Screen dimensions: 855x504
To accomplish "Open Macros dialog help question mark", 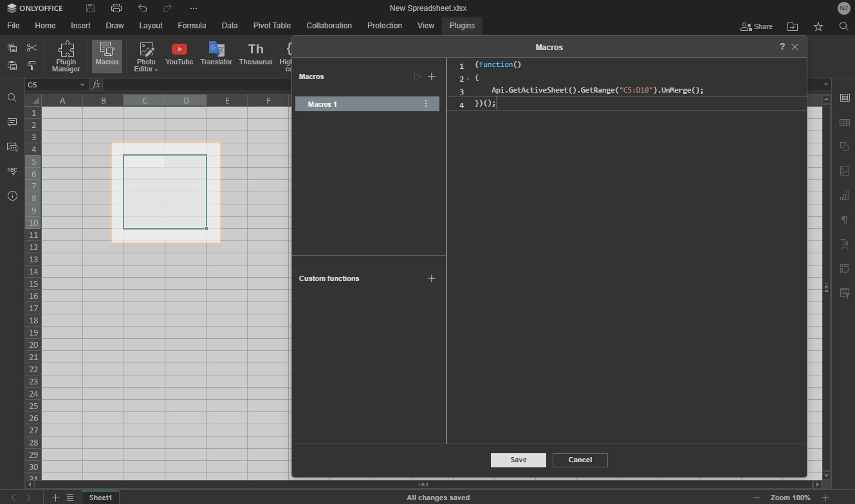I will coord(782,46).
